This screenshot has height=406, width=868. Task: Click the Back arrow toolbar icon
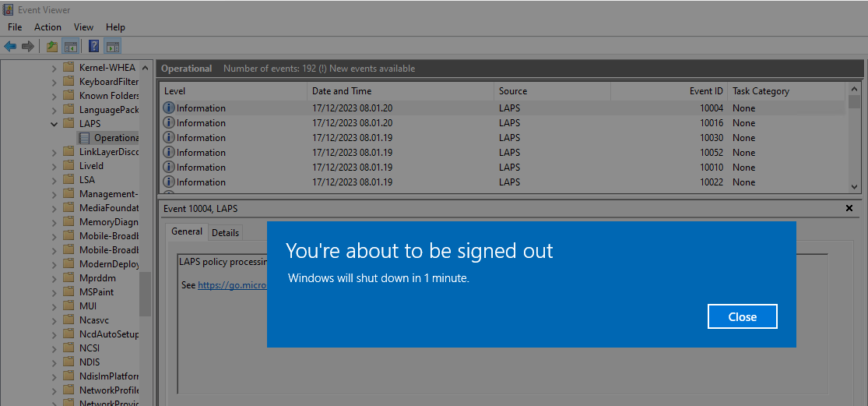(10, 47)
